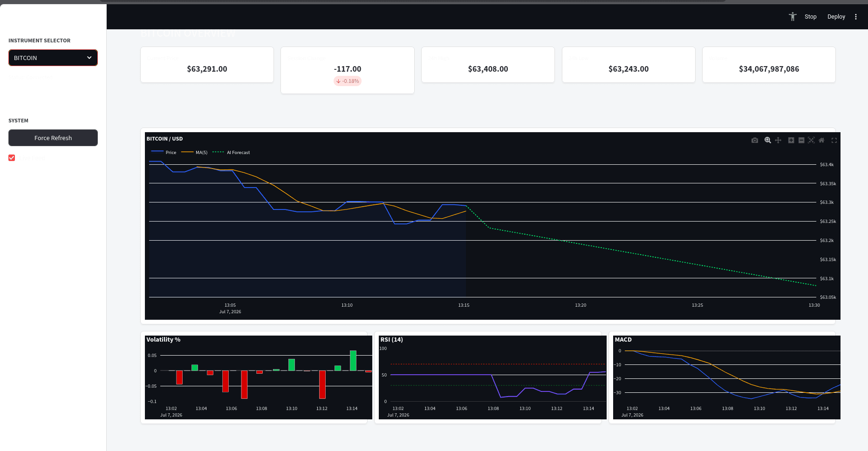Select the box zoom magnifier tool
This screenshot has height=451, width=868.
[x=767, y=140]
